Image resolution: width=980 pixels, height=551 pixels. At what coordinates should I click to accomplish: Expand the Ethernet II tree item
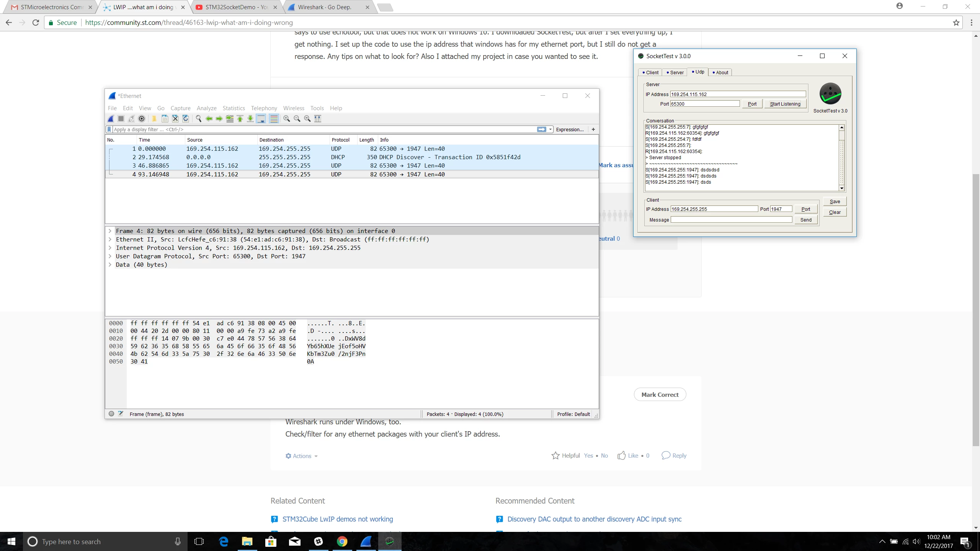(110, 239)
